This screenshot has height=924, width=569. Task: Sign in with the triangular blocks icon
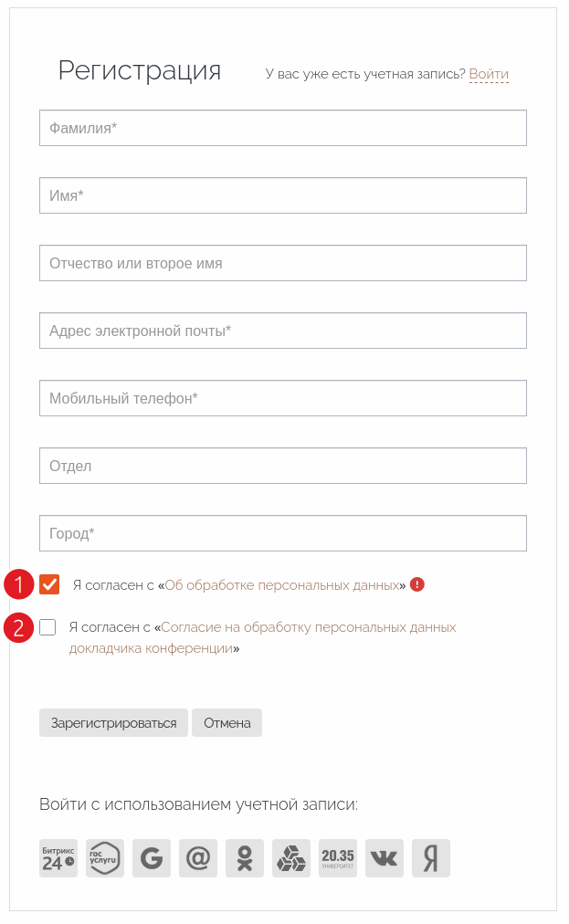pyautogui.click(x=291, y=858)
